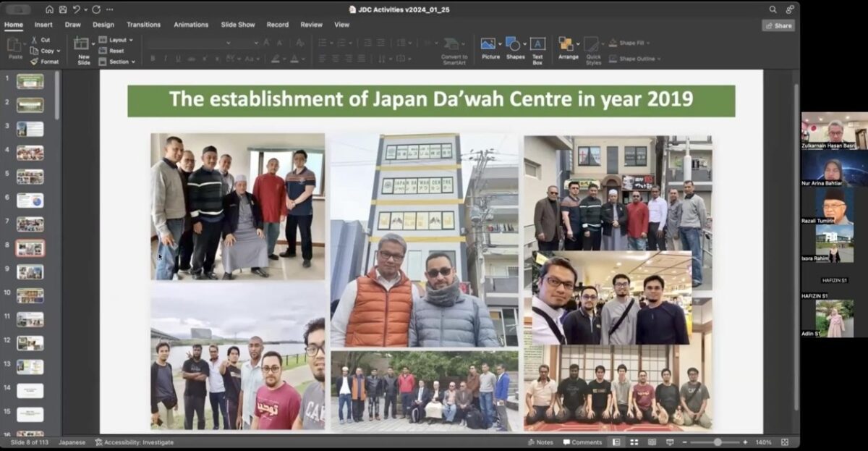Align text left
Image resolution: width=868 pixels, height=451 pixels.
pos(323,59)
